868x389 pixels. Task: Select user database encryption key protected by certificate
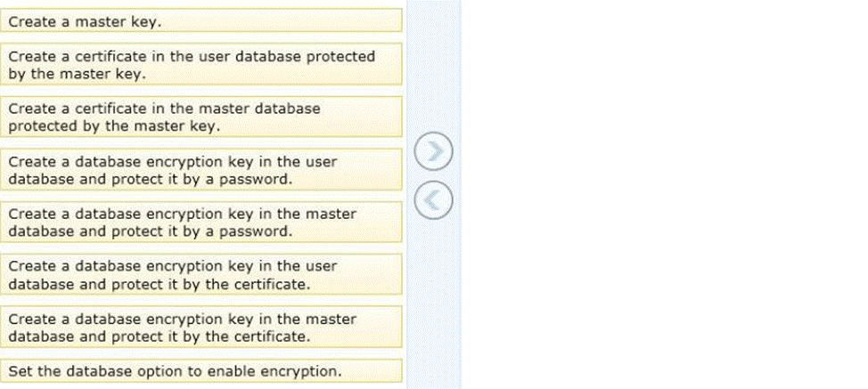[201, 274]
